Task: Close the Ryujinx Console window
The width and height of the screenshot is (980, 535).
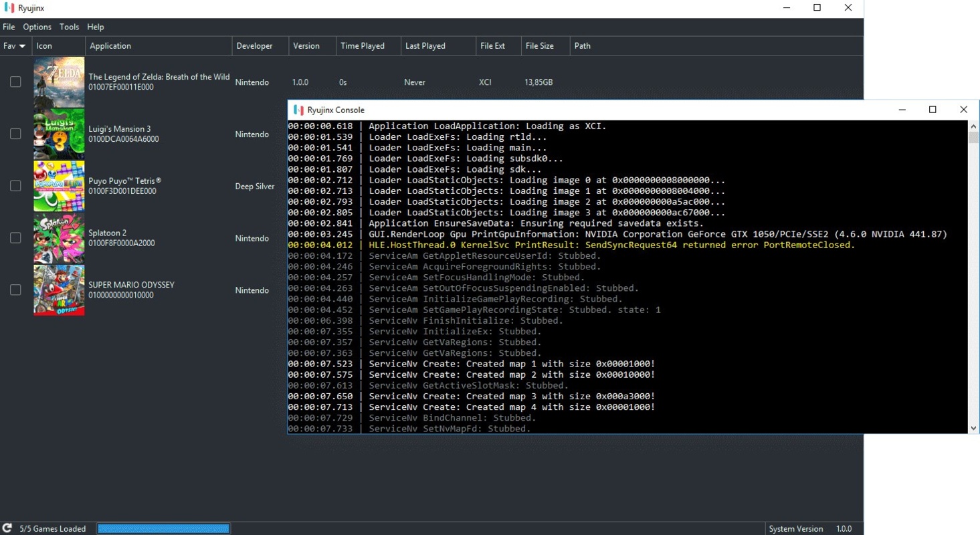Action: [964, 110]
